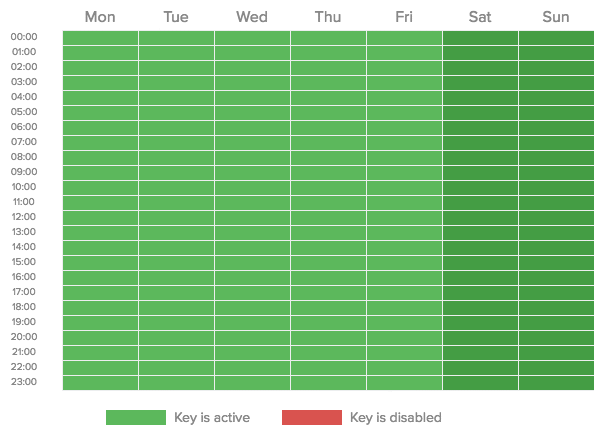Viewport: 604px width, 435px height.
Task: Select the Thu column header
Action: coord(328,17)
